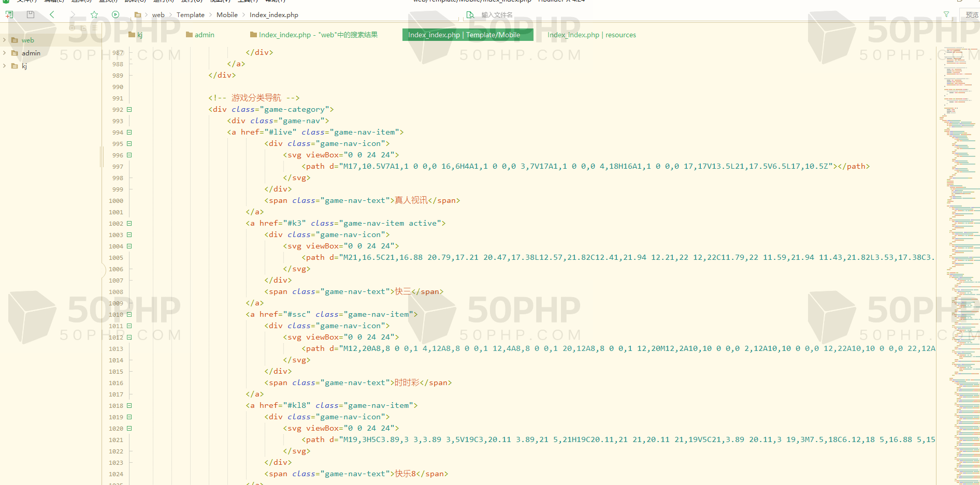This screenshot has width=980, height=485.
Task: Click Template in the breadcrumb path
Action: click(x=190, y=15)
